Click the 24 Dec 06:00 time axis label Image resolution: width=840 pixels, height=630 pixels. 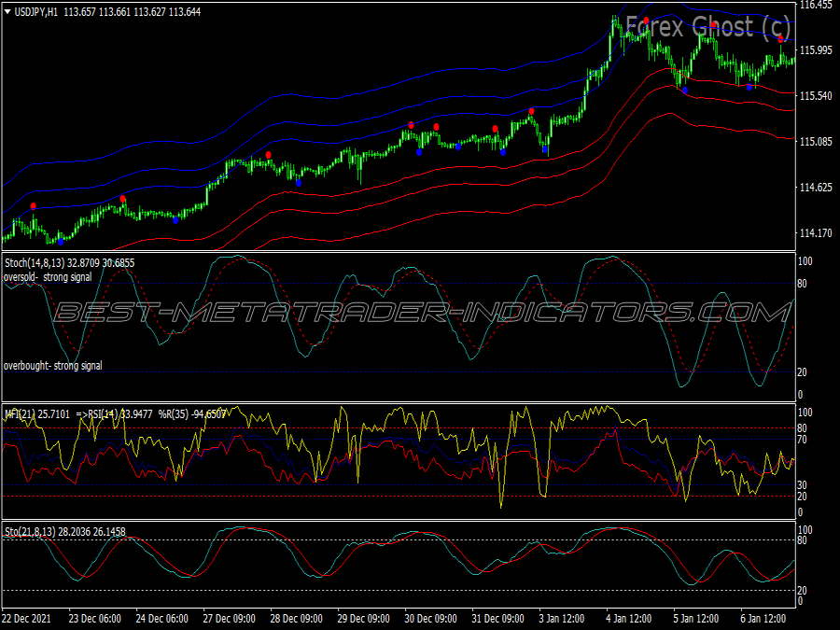pyautogui.click(x=161, y=619)
